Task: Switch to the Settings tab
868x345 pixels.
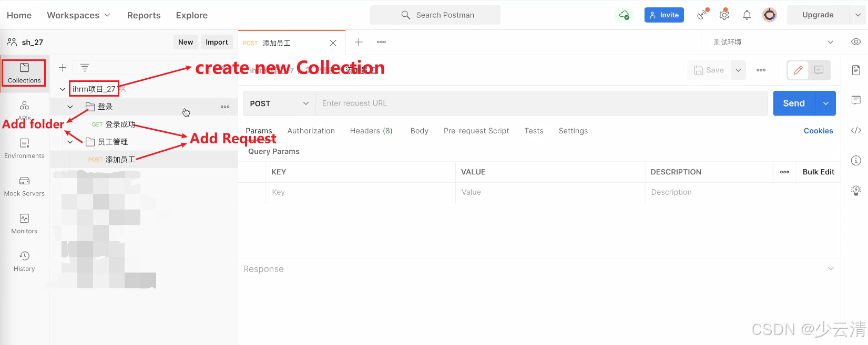Action: [x=573, y=131]
